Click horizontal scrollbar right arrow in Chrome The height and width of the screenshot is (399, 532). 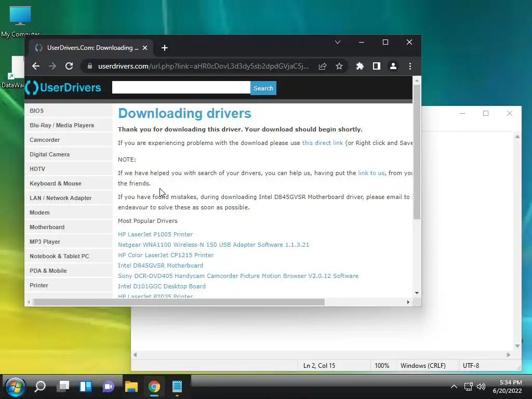pos(408,302)
